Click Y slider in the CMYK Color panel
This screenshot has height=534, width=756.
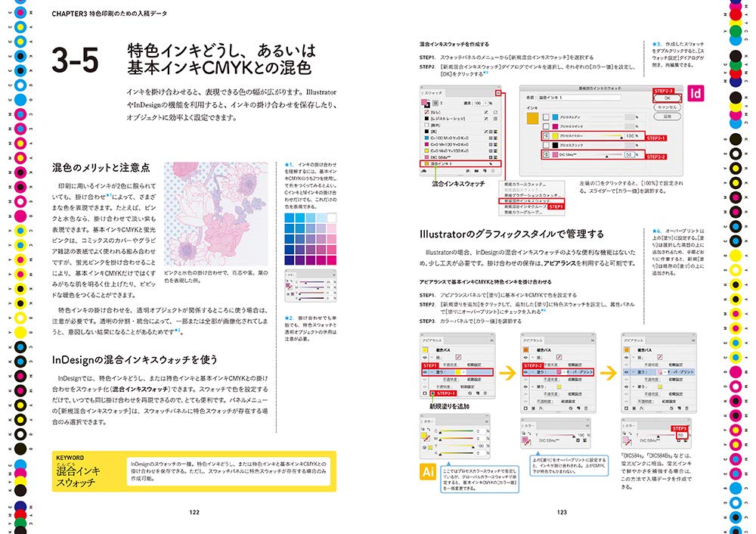coord(457,446)
